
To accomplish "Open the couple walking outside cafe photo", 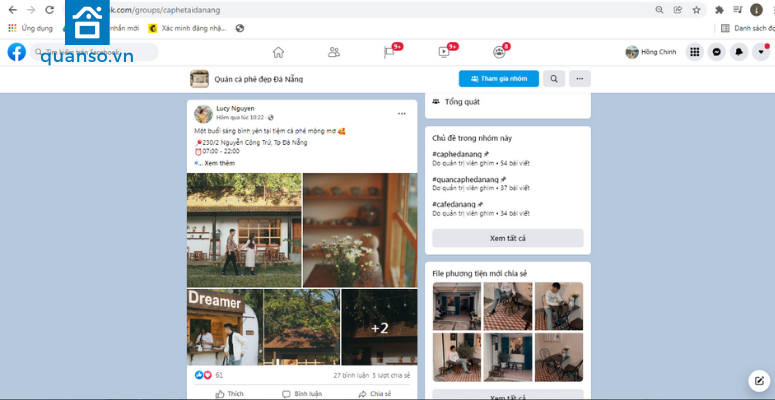I will point(244,230).
